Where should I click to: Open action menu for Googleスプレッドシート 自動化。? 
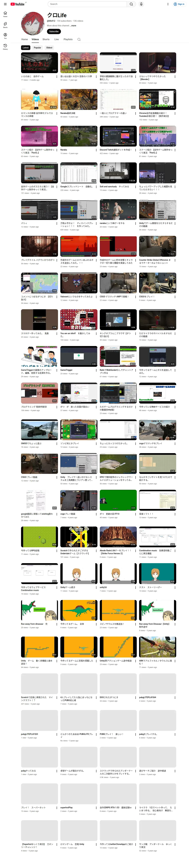[96, 187]
